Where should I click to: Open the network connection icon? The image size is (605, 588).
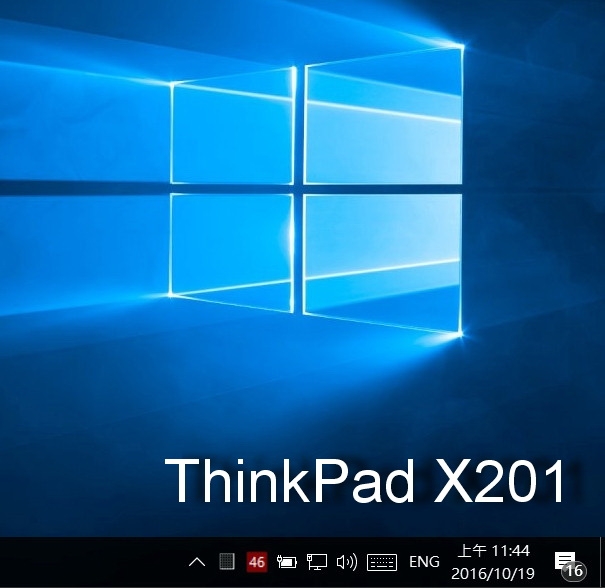(x=317, y=562)
